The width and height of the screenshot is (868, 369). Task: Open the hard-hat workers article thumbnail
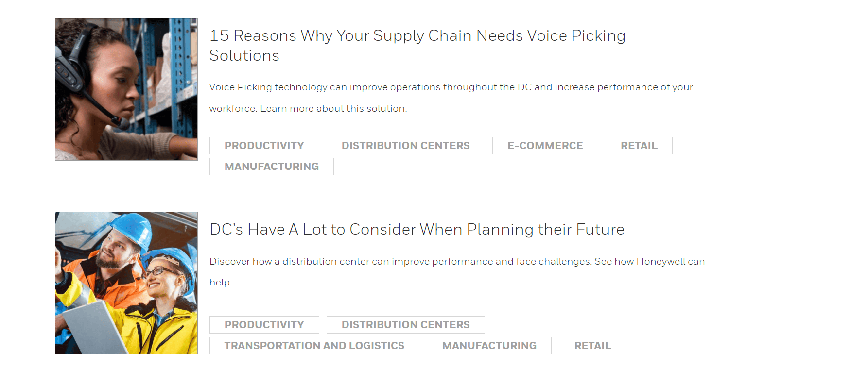tap(126, 283)
